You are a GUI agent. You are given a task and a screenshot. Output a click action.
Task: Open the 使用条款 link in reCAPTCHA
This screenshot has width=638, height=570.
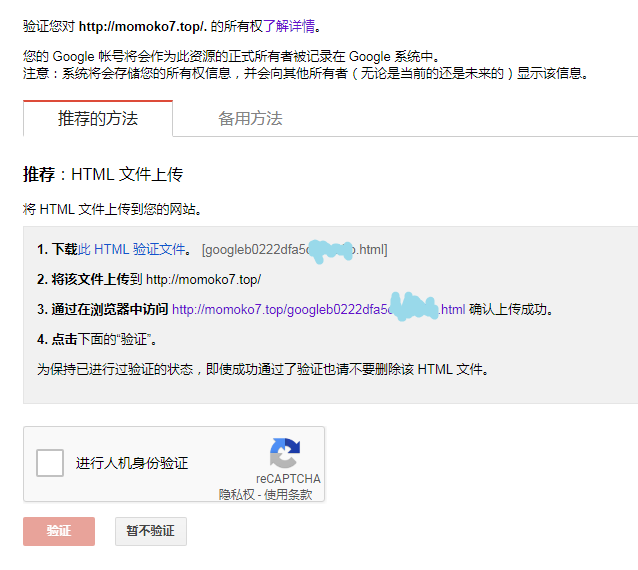[x=288, y=494]
